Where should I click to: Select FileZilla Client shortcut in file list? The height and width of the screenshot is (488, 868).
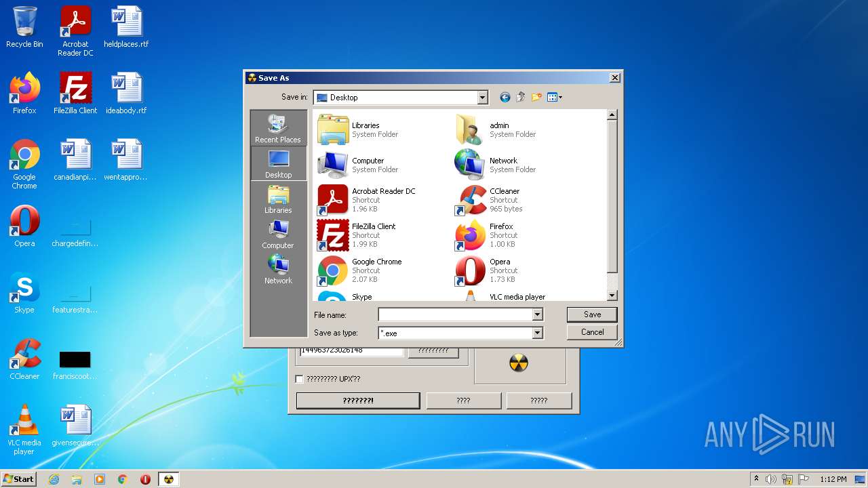click(x=357, y=235)
